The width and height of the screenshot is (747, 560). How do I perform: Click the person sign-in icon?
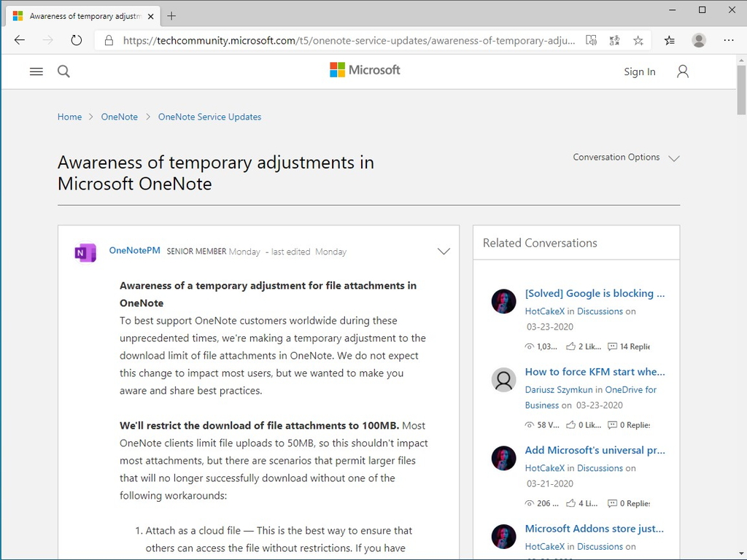coord(682,71)
